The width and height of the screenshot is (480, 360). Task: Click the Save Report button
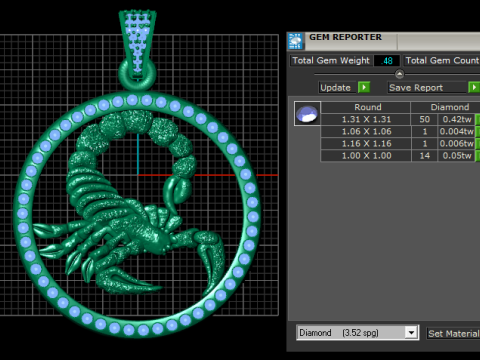pyautogui.click(x=427, y=88)
